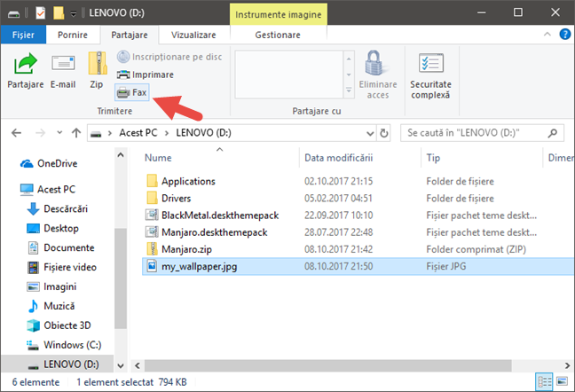
Task: Switch to large thumbnails view in status bar
Action: coord(563,382)
